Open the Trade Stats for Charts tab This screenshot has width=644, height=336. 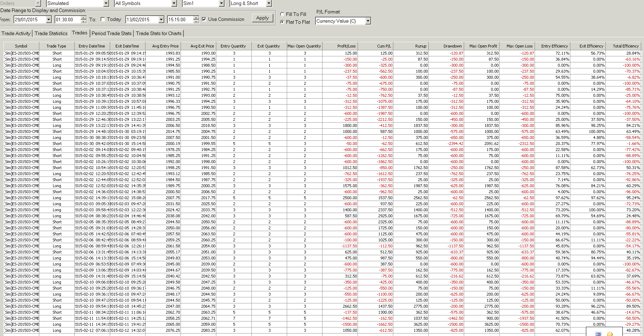(159, 33)
